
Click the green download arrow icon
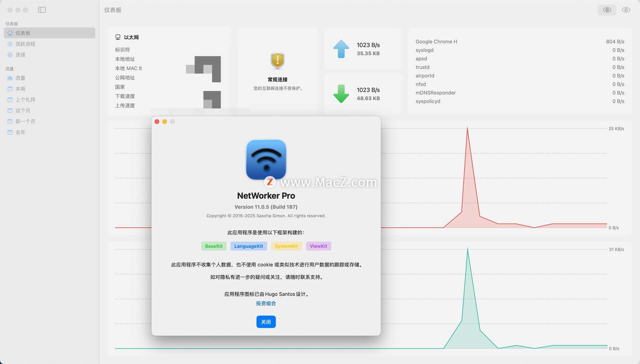pyautogui.click(x=341, y=94)
